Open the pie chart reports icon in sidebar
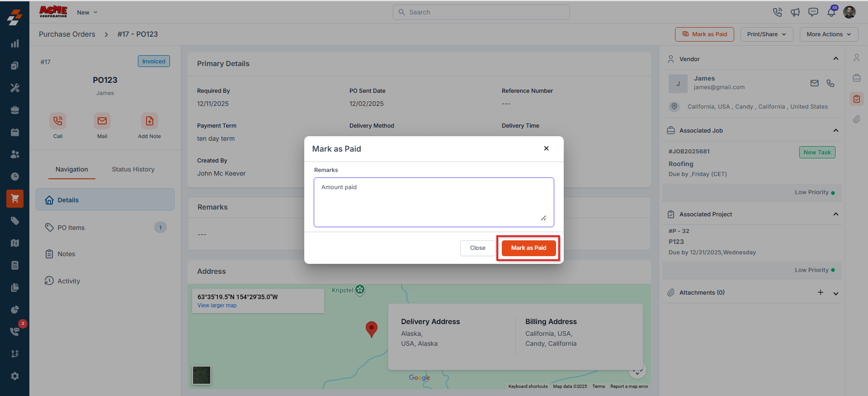This screenshot has width=868, height=396. (x=15, y=310)
